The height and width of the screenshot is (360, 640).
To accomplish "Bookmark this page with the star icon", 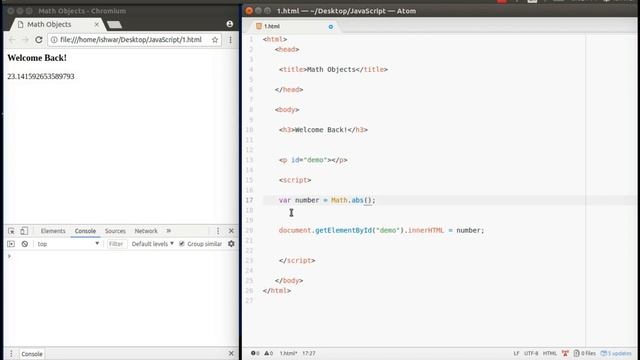I will 215,40.
